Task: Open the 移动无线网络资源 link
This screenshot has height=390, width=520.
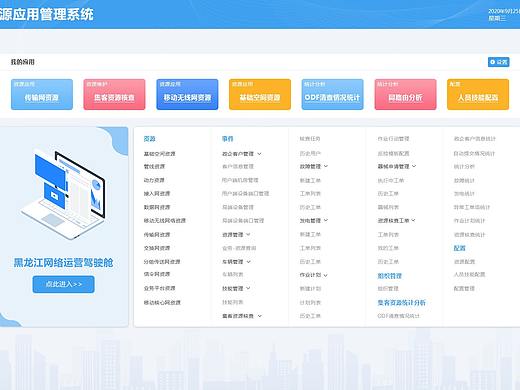Action: click(x=165, y=221)
